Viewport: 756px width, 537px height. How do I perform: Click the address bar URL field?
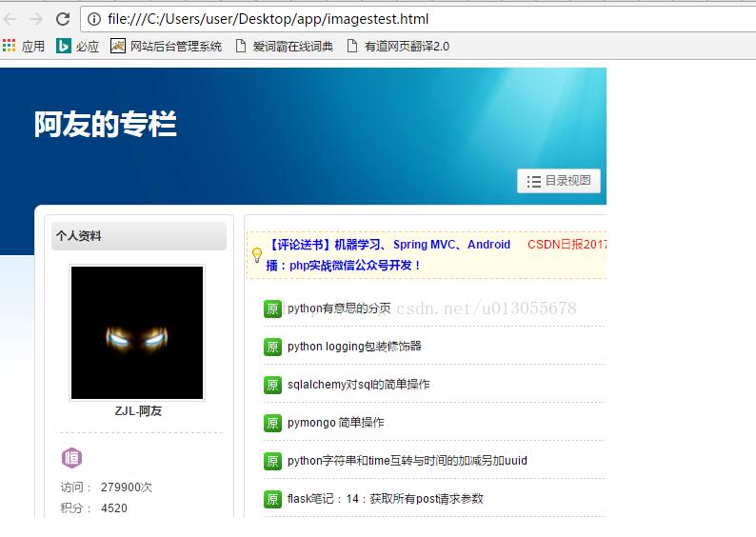point(418,19)
